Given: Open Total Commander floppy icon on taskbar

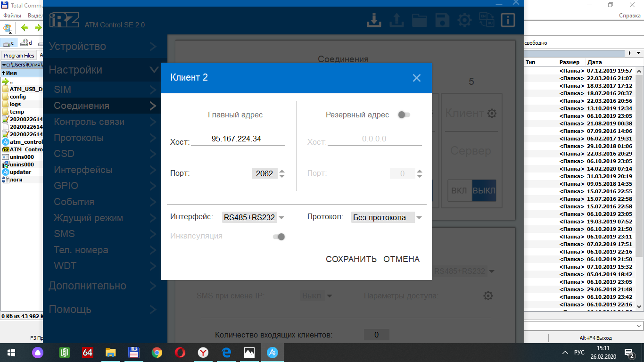Looking at the screenshot, I should point(134,352).
